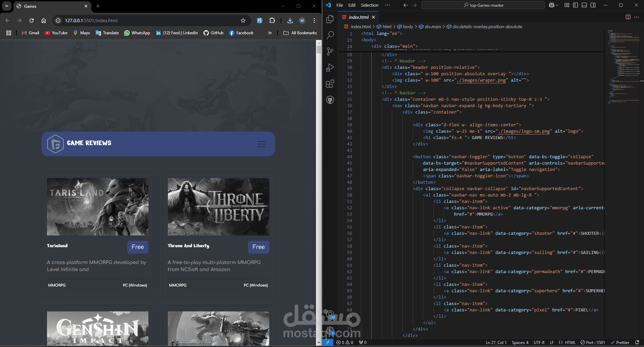The width and height of the screenshot is (644, 347).
Task: Toggle Primary Side Bar in VS Code
Action: pos(576,5)
